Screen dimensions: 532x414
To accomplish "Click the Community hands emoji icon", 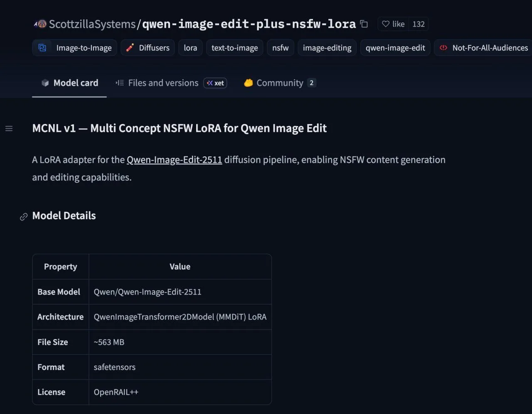I will pyautogui.click(x=249, y=83).
